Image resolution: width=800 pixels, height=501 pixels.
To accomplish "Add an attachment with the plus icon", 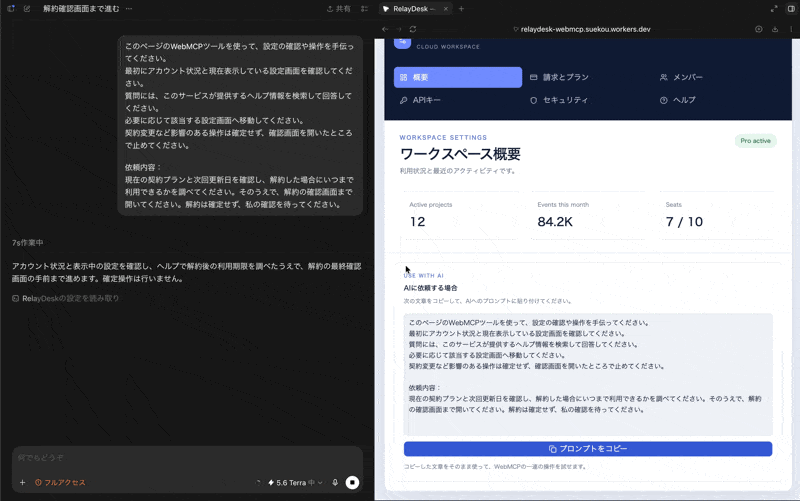I will (x=22, y=483).
